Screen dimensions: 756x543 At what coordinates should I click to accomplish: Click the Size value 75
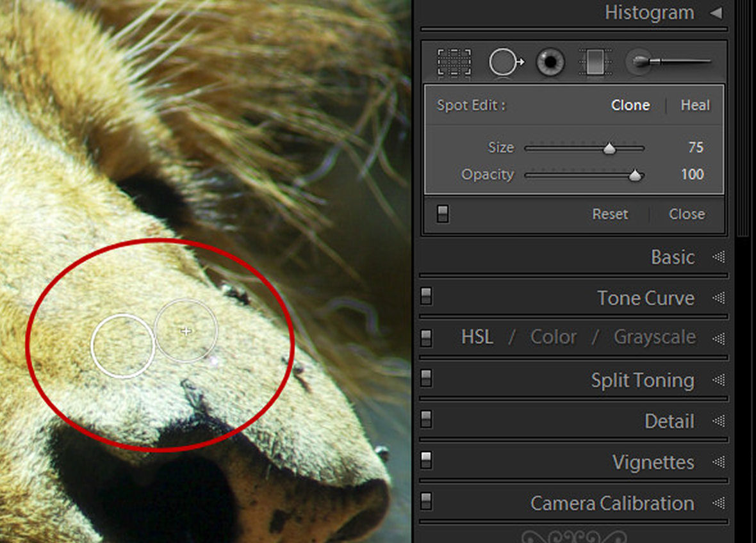point(695,147)
